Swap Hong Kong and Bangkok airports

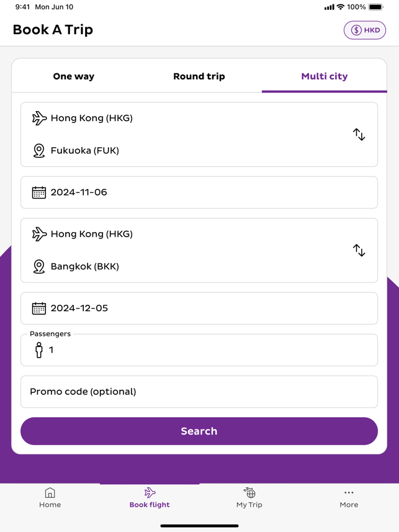pyautogui.click(x=359, y=250)
